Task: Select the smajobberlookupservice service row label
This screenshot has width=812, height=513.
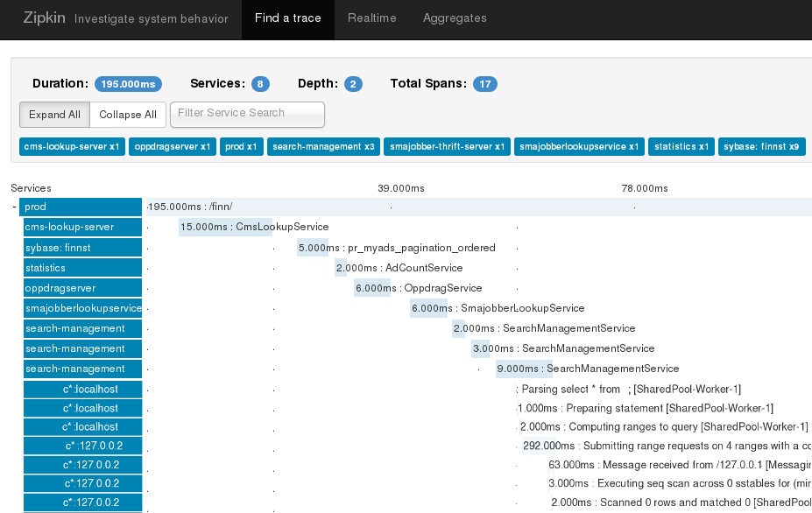Action: 82,308
